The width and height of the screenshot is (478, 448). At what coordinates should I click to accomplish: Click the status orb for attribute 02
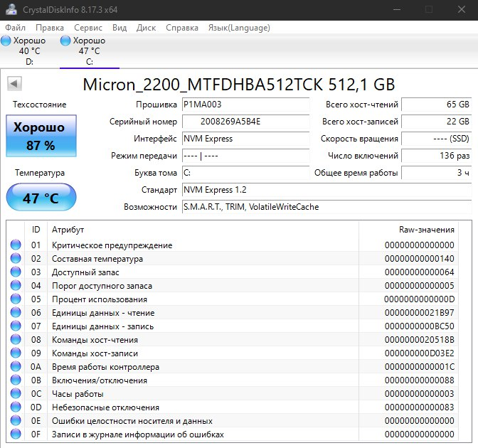point(16,258)
